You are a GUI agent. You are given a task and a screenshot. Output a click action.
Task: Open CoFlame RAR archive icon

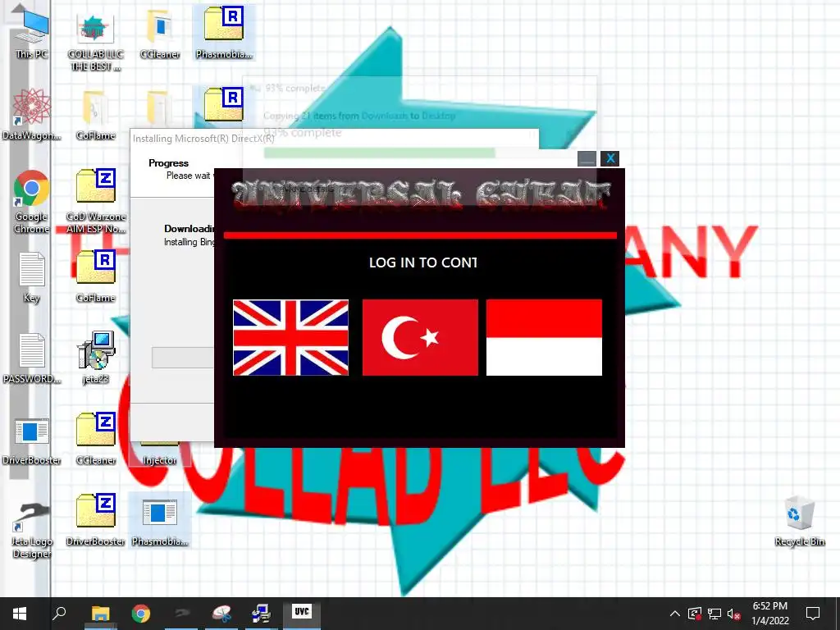point(95,276)
